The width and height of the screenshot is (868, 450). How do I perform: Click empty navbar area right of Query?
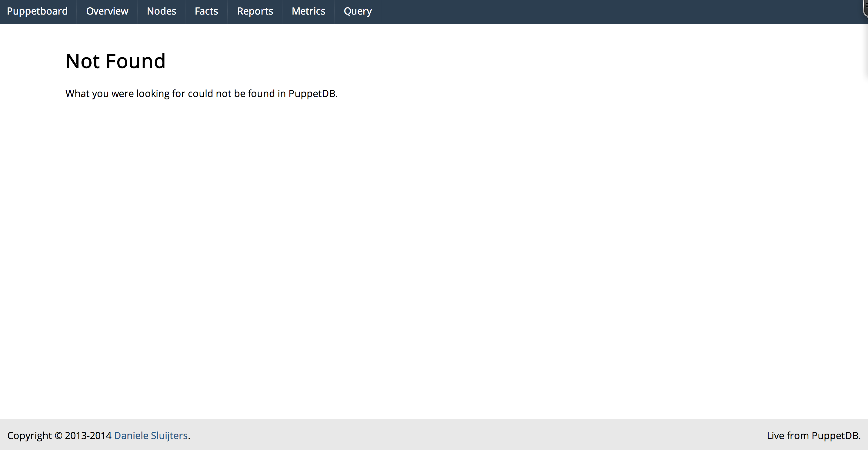(606, 11)
